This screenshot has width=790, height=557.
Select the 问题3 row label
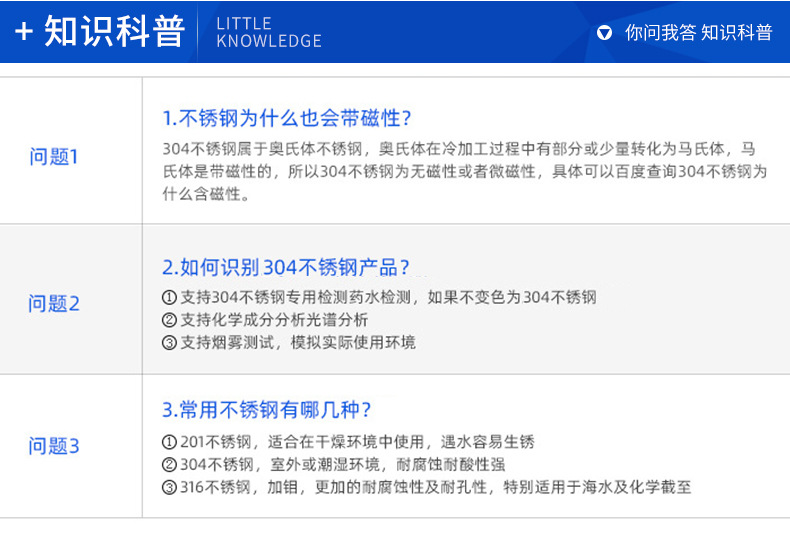(x=53, y=446)
